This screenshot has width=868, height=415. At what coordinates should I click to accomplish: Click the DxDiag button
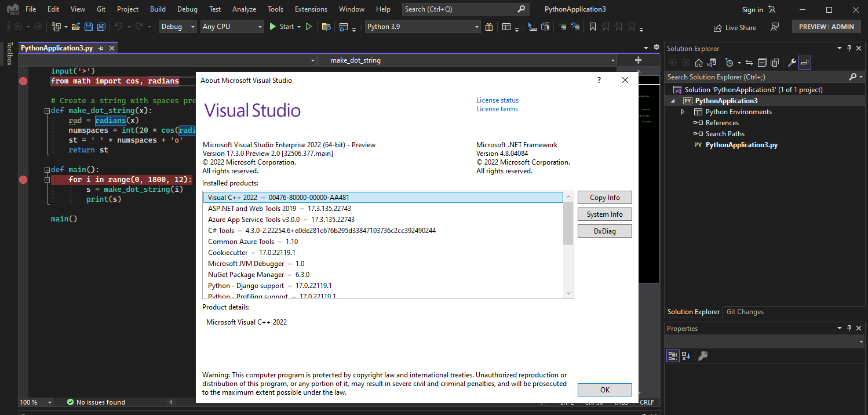click(x=605, y=231)
